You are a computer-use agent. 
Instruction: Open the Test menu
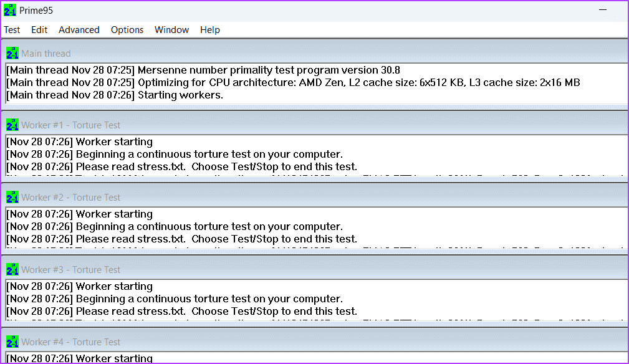pyautogui.click(x=12, y=30)
